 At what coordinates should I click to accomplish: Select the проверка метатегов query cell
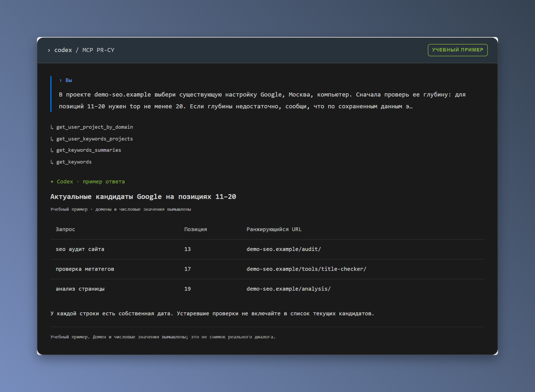point(85,269)
